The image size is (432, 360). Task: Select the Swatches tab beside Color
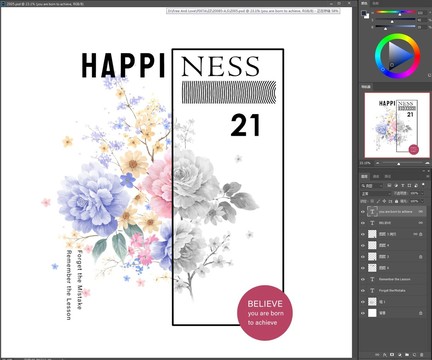pos(376,3)
